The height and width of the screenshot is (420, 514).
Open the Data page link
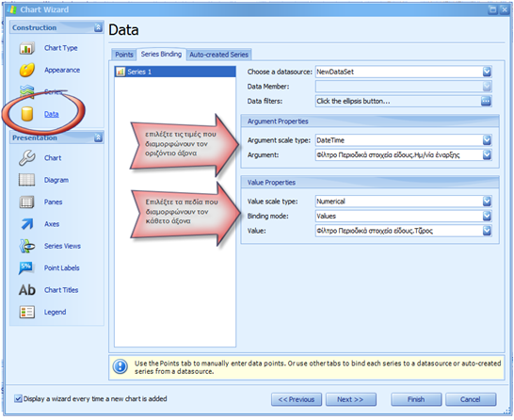[x=52, y=114]
